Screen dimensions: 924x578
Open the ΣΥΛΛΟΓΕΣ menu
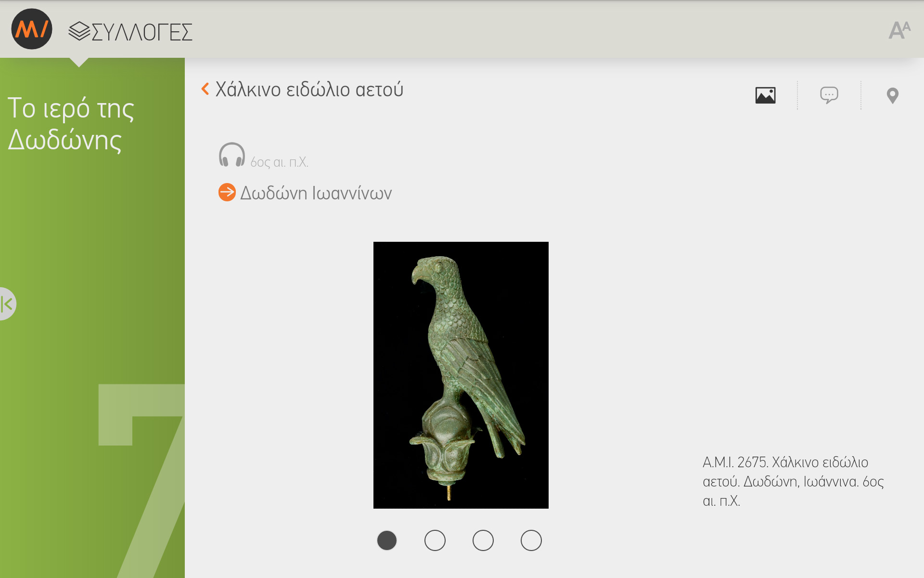point(141,32)
